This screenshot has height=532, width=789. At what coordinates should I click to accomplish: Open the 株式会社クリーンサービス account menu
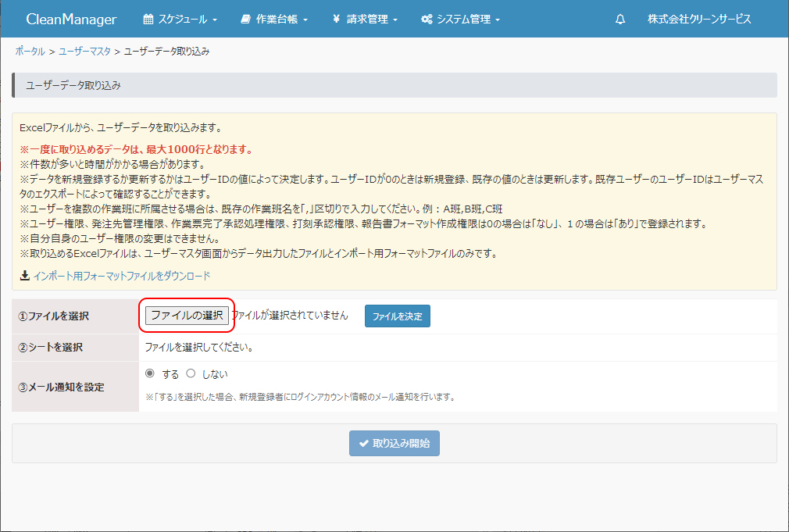pyautogui.click(x=698, y=19)
